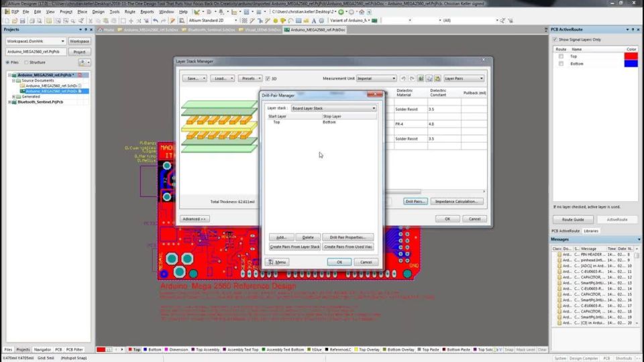644x362 pixels.
Task: Click the Route Guide button
Action: [x=573, y=220]
